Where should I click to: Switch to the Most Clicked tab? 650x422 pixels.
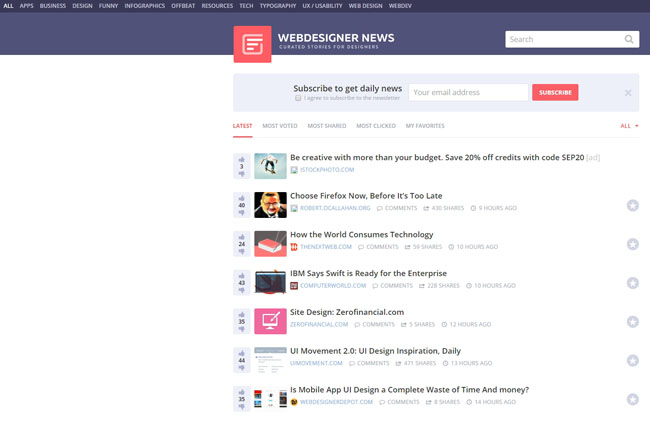pyautogui.click(x=376, y=126)
